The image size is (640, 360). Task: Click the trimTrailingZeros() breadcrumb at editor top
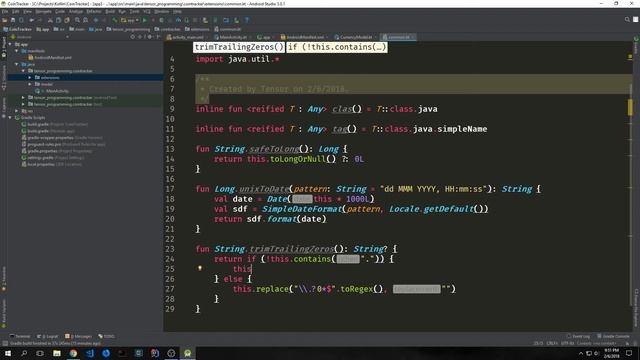pos(239,47)
